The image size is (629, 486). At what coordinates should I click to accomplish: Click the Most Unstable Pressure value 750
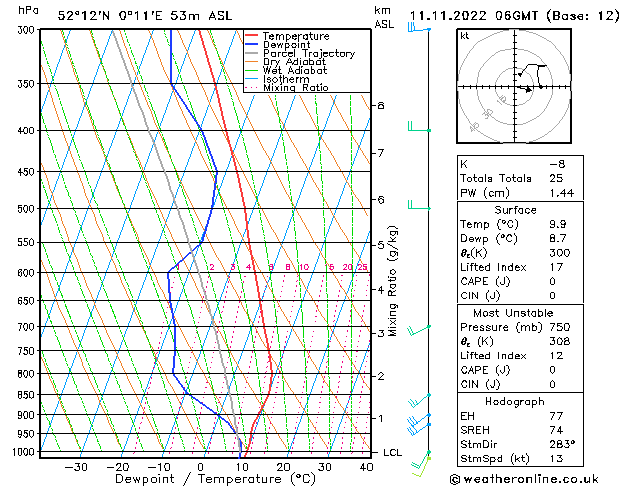pos(560,327)
